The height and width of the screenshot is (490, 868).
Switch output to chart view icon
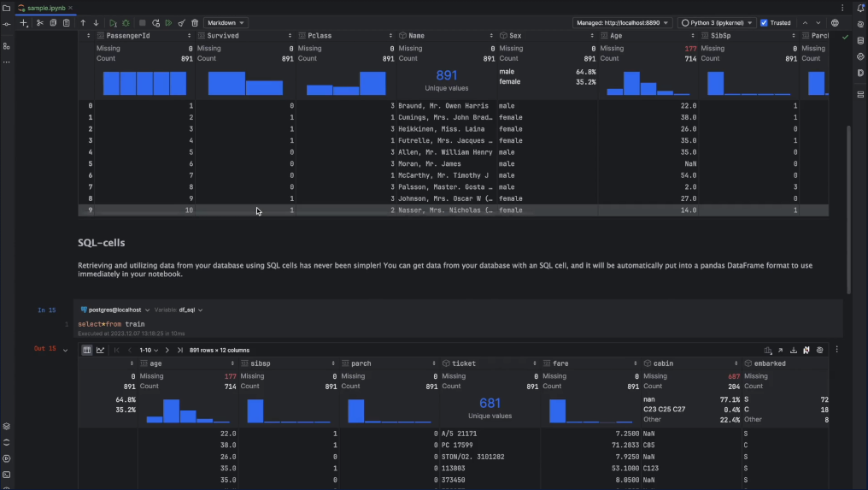100,351
